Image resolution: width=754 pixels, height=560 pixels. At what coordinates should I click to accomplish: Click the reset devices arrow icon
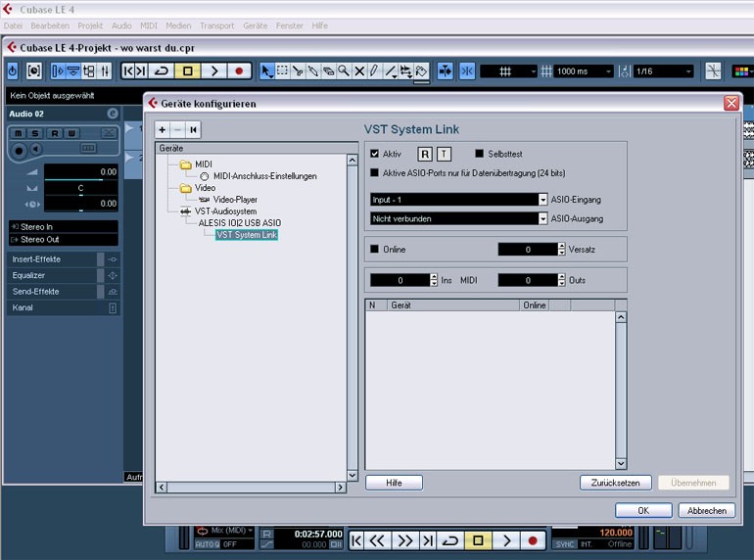pyautogui.click(x=193, y=130)
